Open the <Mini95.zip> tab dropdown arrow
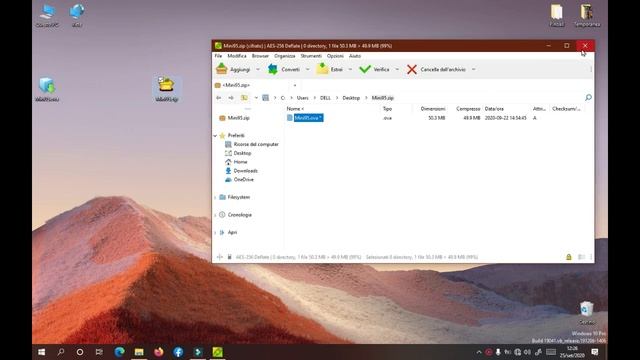The width and height of the screenshot is (640, 360). tap(295, 85)
